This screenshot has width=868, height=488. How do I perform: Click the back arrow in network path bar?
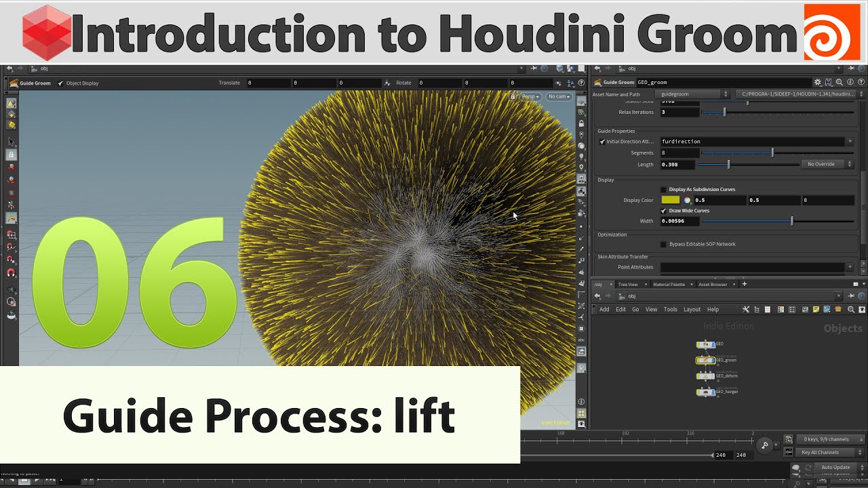(597, 296)
